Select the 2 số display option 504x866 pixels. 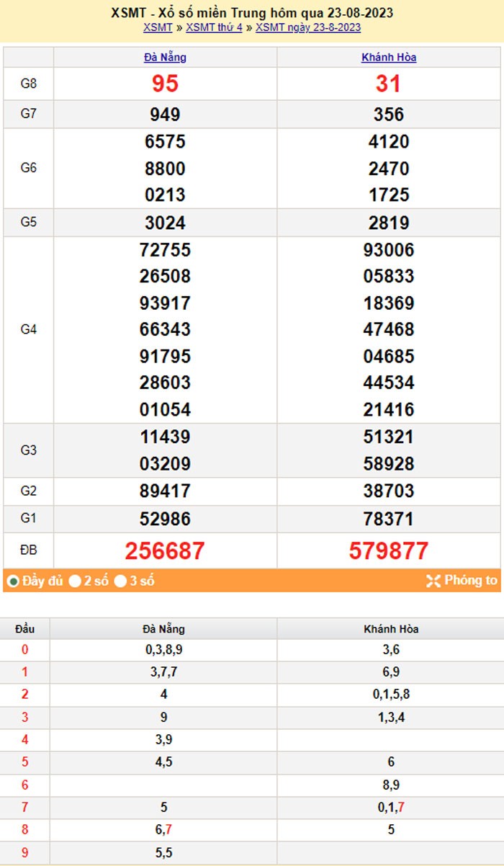tap(75, 581)
